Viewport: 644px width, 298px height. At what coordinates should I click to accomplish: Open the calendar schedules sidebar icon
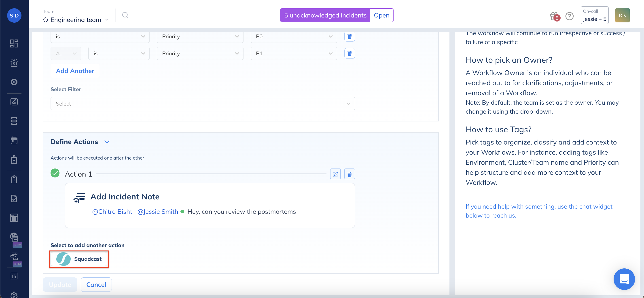click(x=14, y=140)
